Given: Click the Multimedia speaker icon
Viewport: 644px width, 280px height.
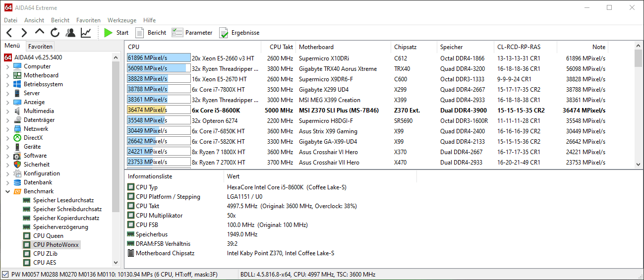Looking at the screenshot, I should (x=17, y=111).
